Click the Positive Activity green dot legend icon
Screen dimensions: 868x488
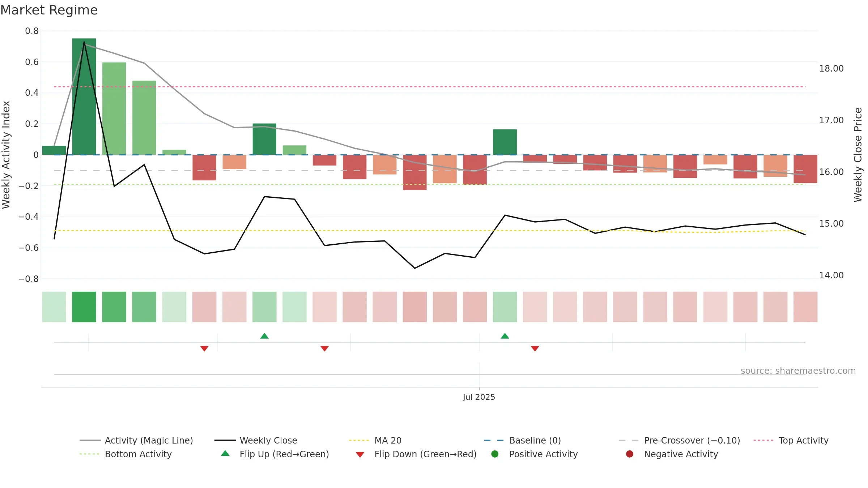[x=495, y=454]
